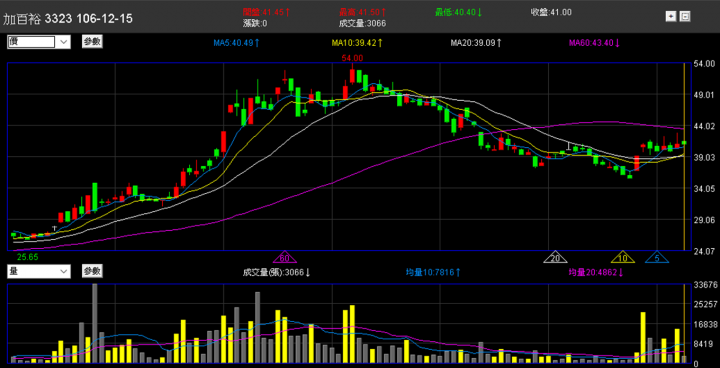Click the 開盤:41.45 opening price text
This screenshot has width=720, height=368.
[266, 12]
